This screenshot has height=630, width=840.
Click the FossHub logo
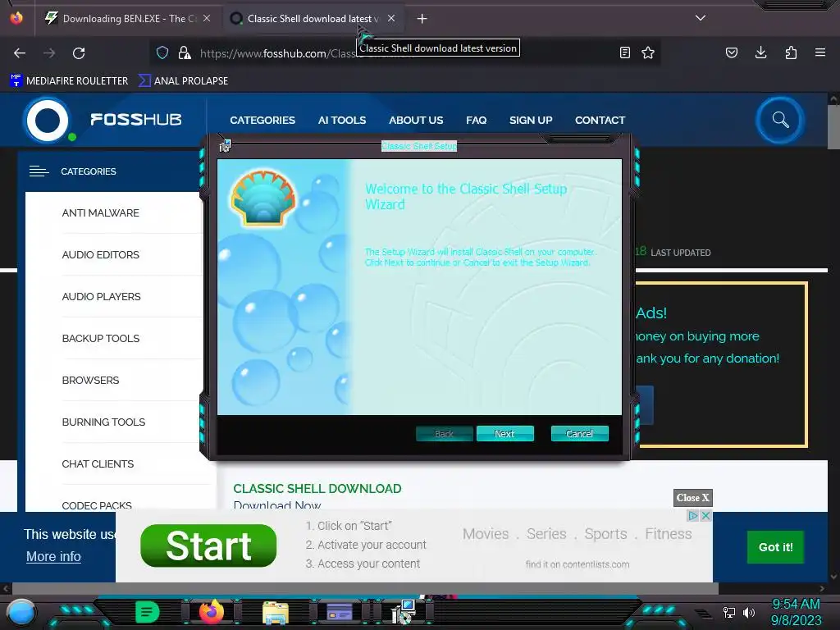click(104, 120)
